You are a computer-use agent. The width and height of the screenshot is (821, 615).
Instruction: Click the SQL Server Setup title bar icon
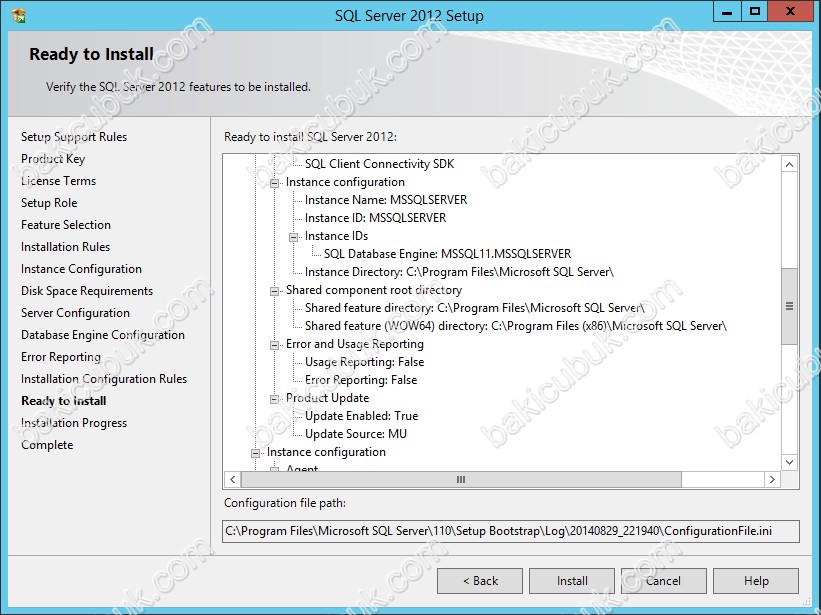pos(19,16)
